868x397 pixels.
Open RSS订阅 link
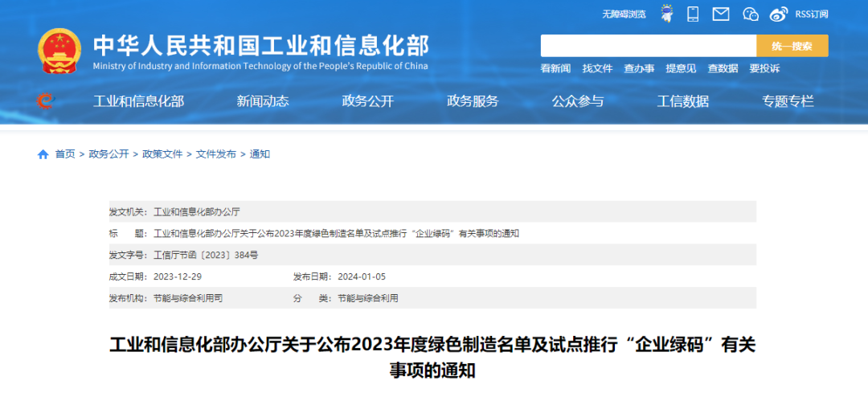pos(812,14)
